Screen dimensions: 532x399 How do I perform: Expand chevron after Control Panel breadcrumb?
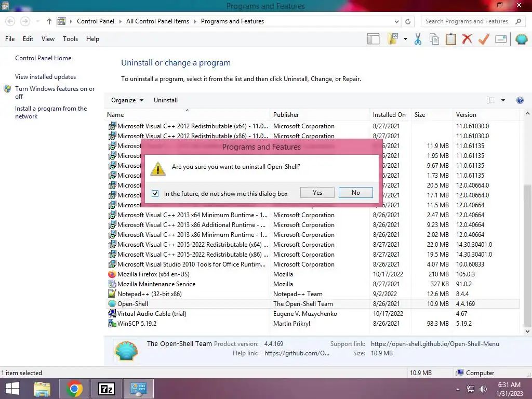[x=120, y=21]
